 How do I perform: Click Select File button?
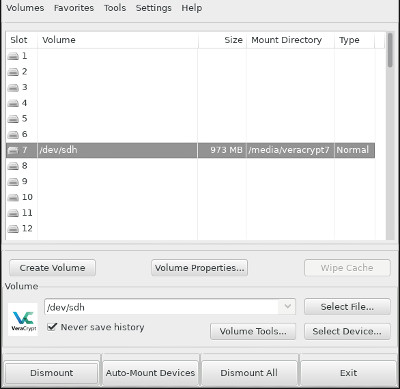pyautogui.click(x=347, y=306)
